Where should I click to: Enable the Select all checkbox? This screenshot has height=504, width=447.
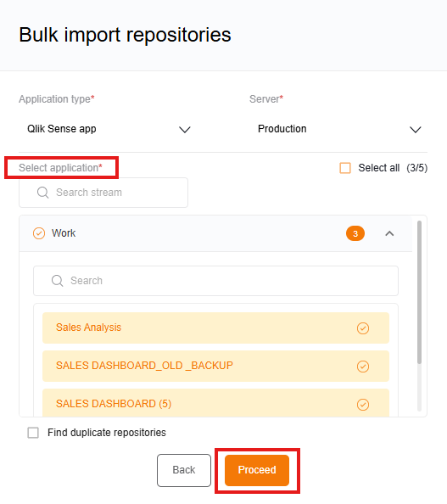[345, 168]
